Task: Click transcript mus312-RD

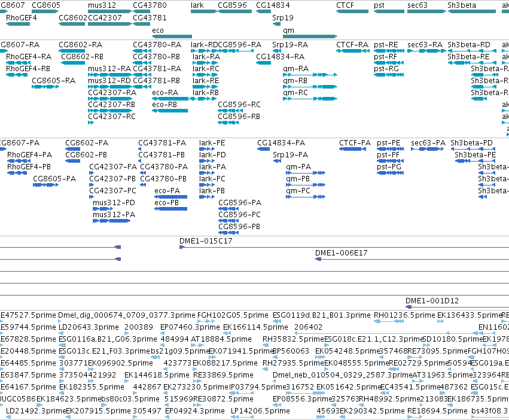Action: click(x=109, y=81)
